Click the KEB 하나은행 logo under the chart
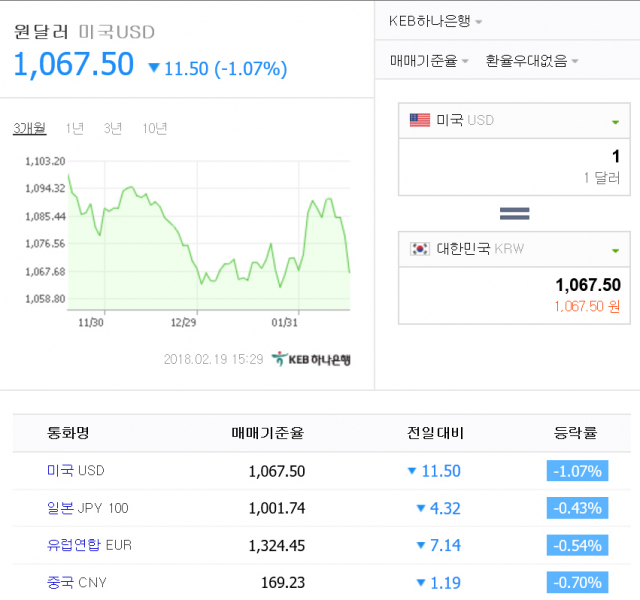This screenshot has width=640, height=600. 311,359
